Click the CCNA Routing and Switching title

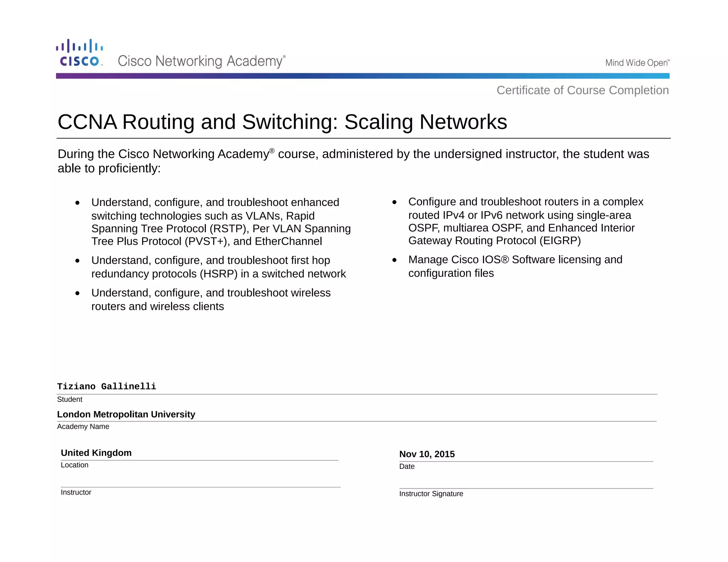click(282, 122)
